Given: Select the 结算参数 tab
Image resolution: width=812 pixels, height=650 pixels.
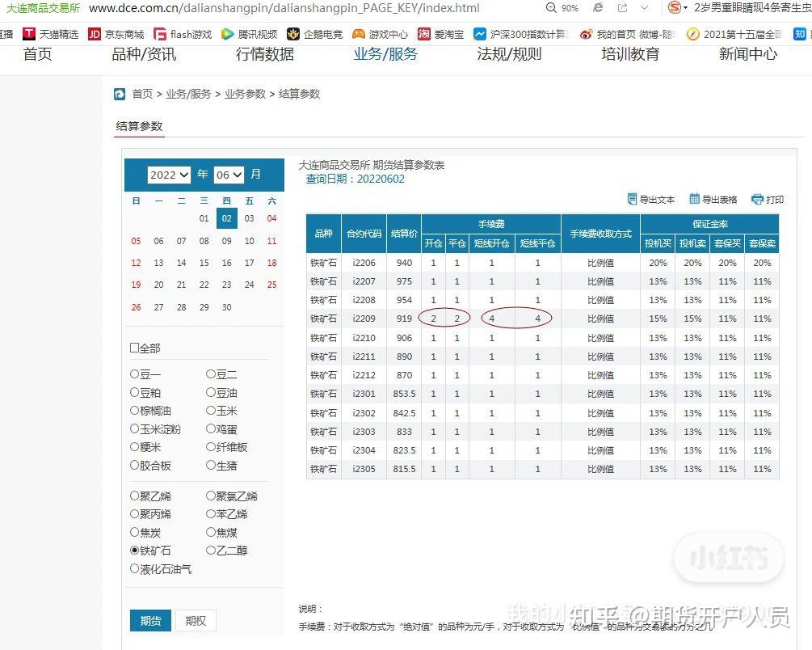Looking at the screenshot, I should pos(141,126).
